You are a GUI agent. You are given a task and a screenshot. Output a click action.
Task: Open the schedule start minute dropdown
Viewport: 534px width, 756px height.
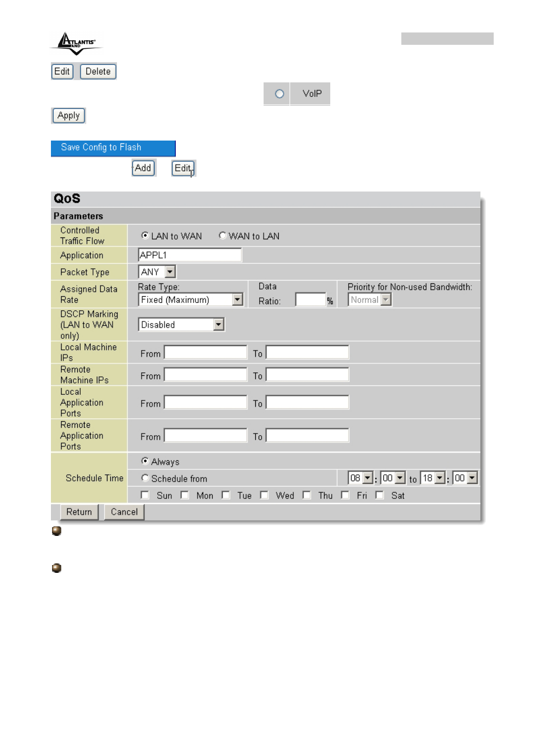coord(393,478)
